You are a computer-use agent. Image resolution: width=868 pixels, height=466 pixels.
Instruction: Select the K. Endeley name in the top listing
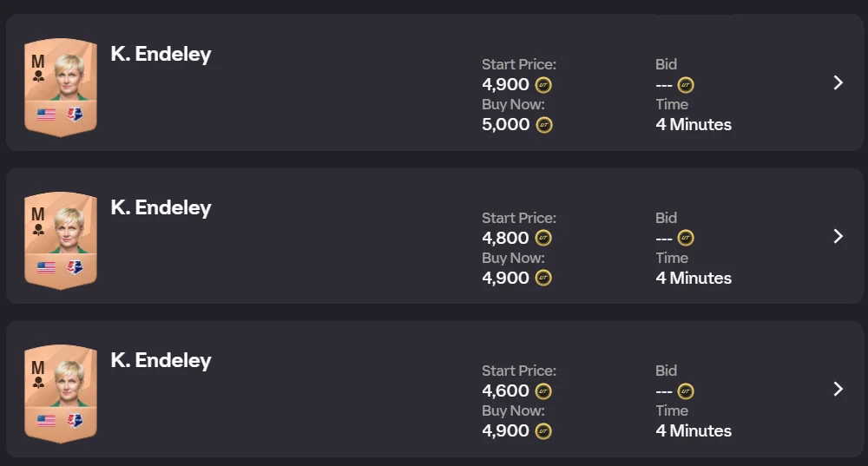click(161, 55)
